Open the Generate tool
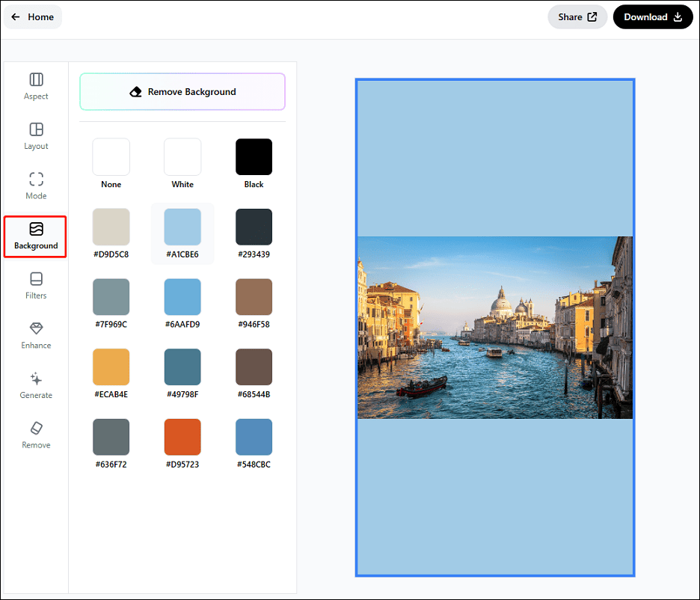 coord(35,385)
